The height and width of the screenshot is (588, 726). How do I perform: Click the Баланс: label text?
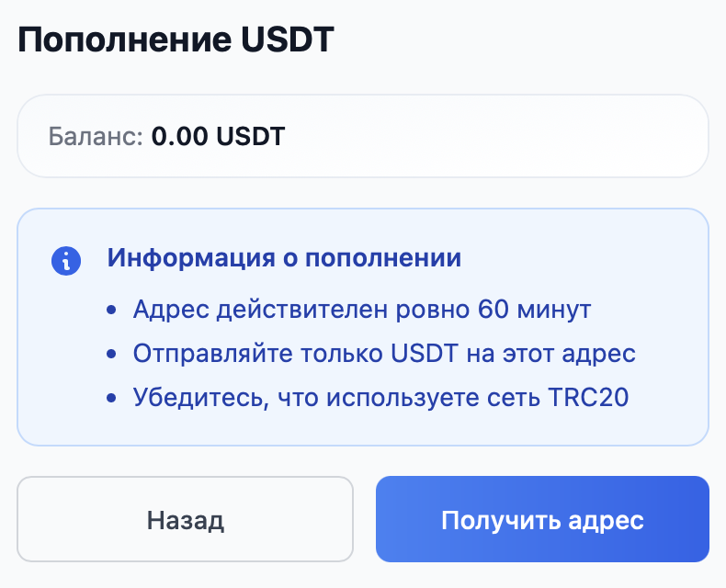pos(96,137)
